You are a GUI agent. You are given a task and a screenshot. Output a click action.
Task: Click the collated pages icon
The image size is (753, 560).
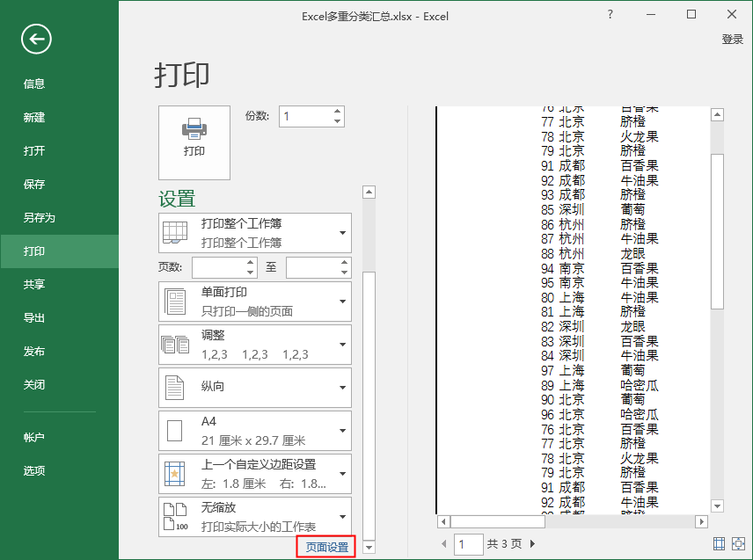pos(175,345)
